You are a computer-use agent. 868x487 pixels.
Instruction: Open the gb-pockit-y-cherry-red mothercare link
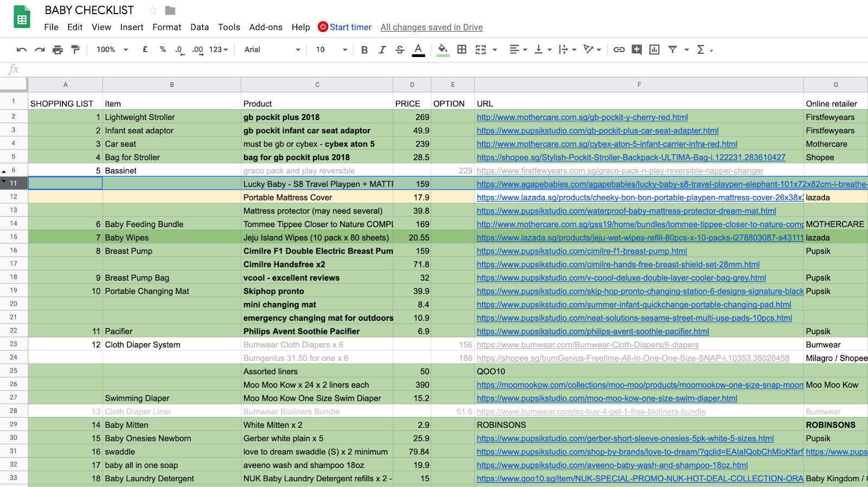582,117
